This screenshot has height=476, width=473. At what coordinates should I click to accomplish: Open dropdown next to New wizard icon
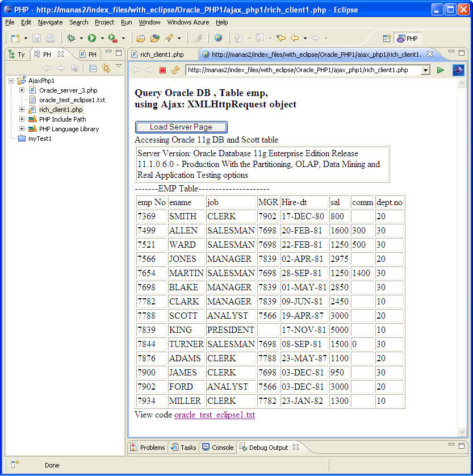pos(26,39)
